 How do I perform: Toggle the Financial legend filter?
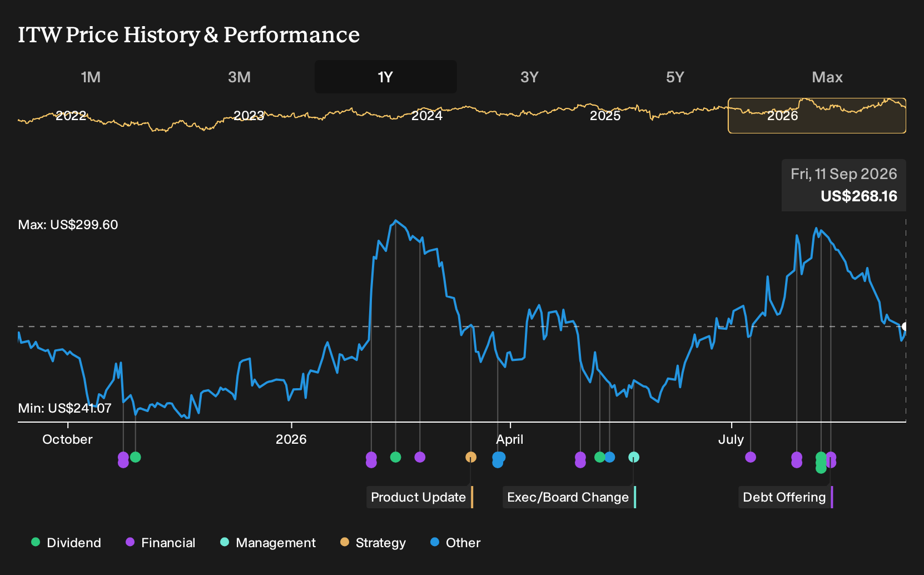pyautogui.click(x=161, y=543)
